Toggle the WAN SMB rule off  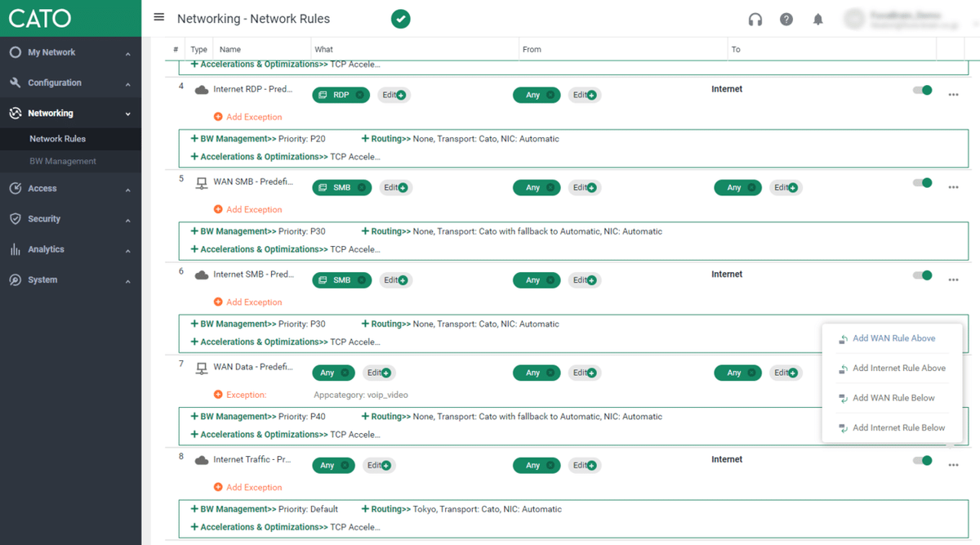tap(923, 182)
